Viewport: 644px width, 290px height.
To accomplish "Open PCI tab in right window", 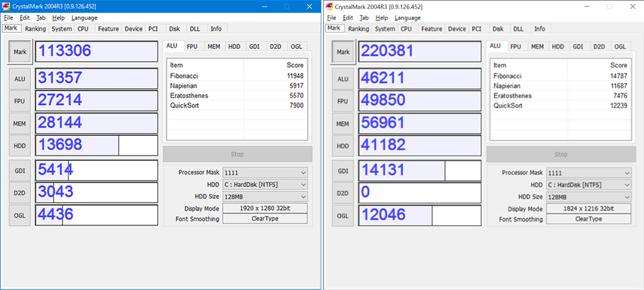I will point(477,29).
